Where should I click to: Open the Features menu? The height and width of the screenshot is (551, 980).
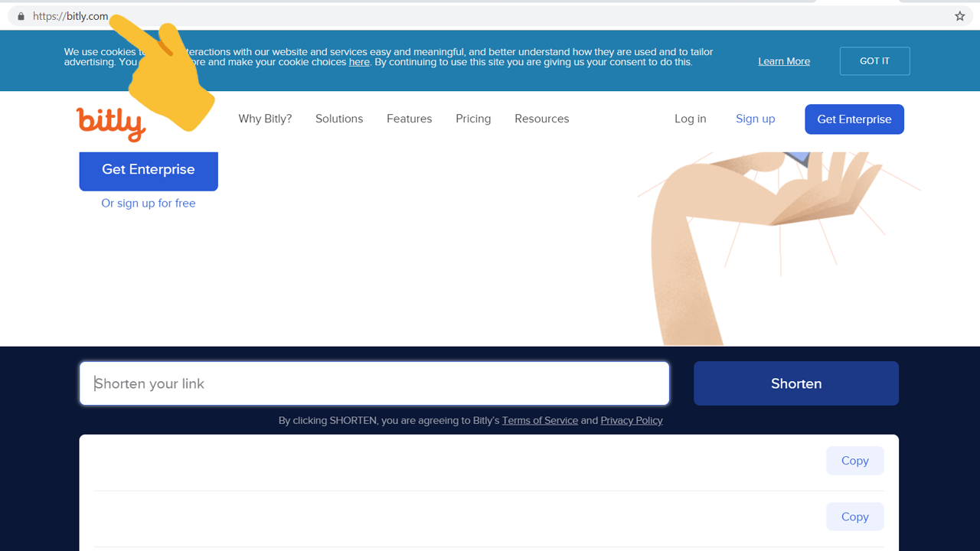pos(410,119)
